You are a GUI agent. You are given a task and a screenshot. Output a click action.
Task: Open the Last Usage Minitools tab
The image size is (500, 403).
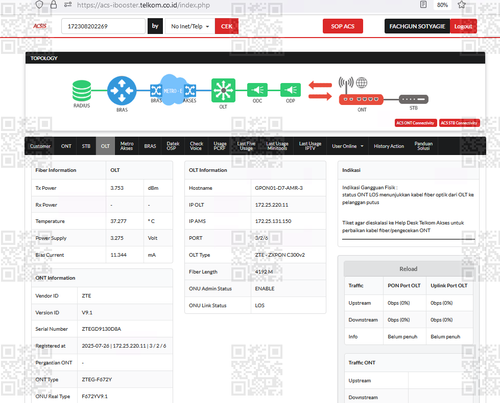(x=277, y=146)
